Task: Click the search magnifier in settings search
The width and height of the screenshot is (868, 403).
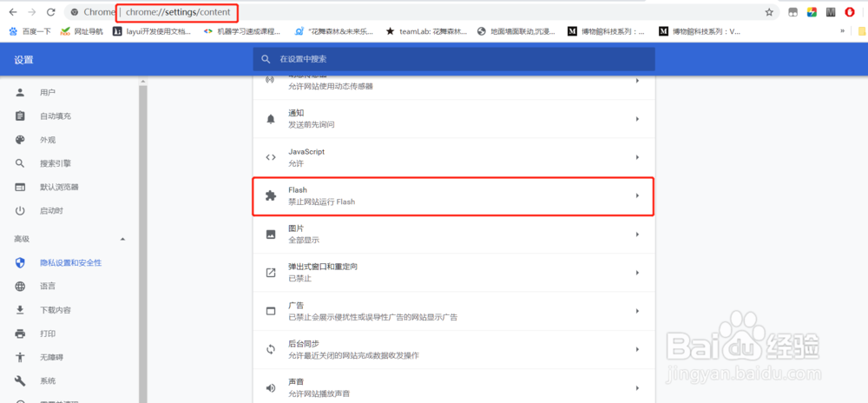Action: [266, 59]
